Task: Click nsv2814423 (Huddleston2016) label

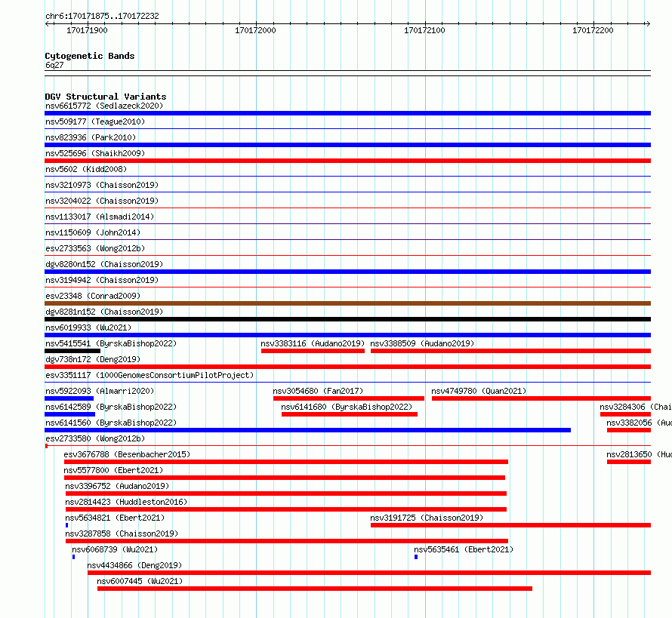Action: (x=126, y=502)
